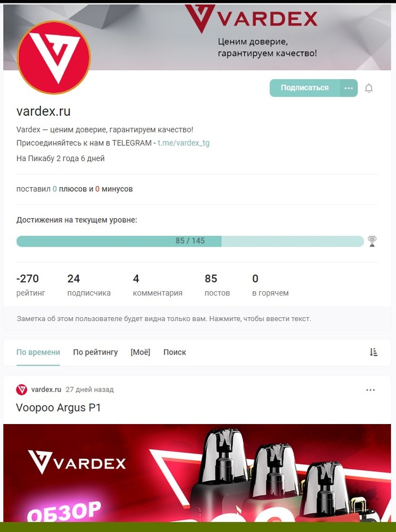The image size is (396, 532).
Task: Open the Voopoo Argus P1 post title
Action: coord(58,408)
